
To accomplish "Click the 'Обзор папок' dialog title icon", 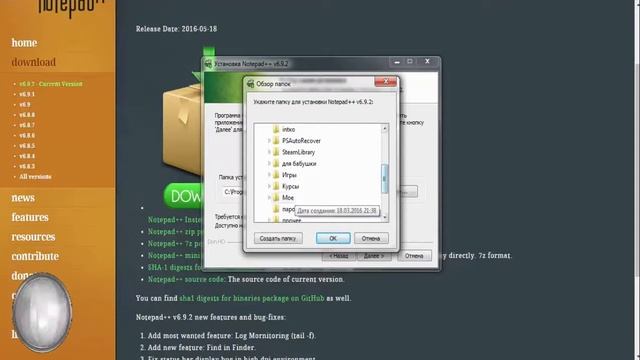I will coord(251,84).
